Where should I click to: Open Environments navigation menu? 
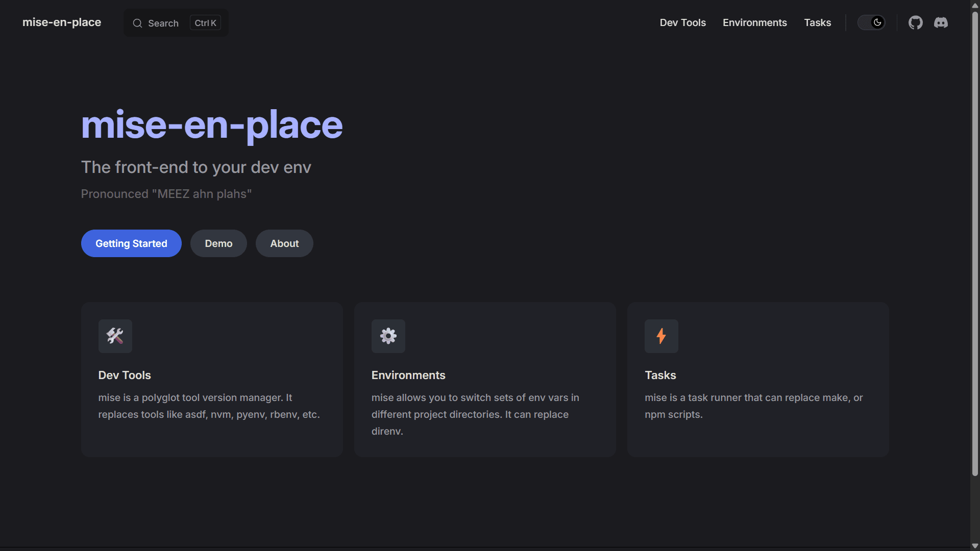pyautogui.click(x=754, y=22)
